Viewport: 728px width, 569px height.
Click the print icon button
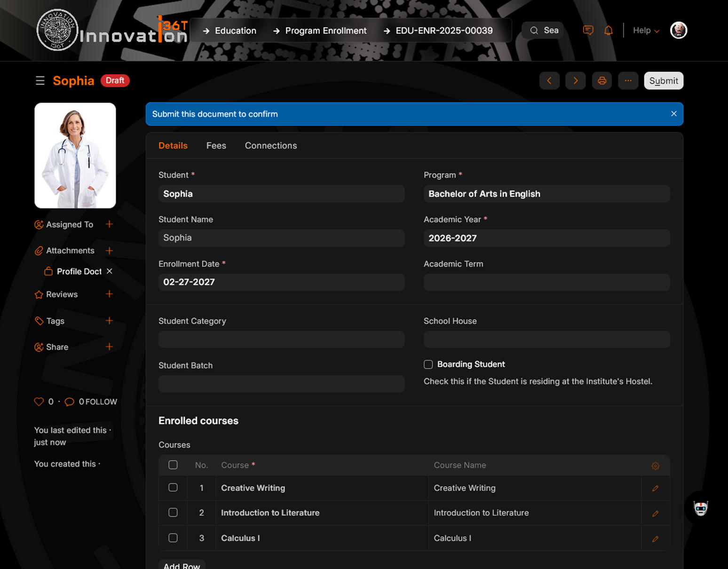coord(601,81)
